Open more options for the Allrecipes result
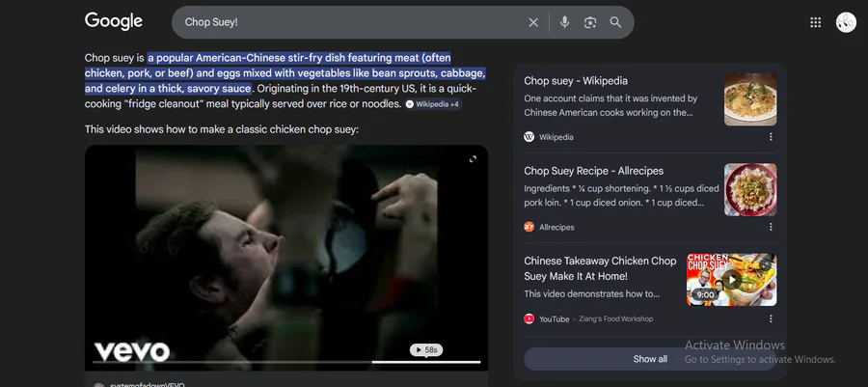The height and width of the screenshot is (387, 868). (771, 227)
